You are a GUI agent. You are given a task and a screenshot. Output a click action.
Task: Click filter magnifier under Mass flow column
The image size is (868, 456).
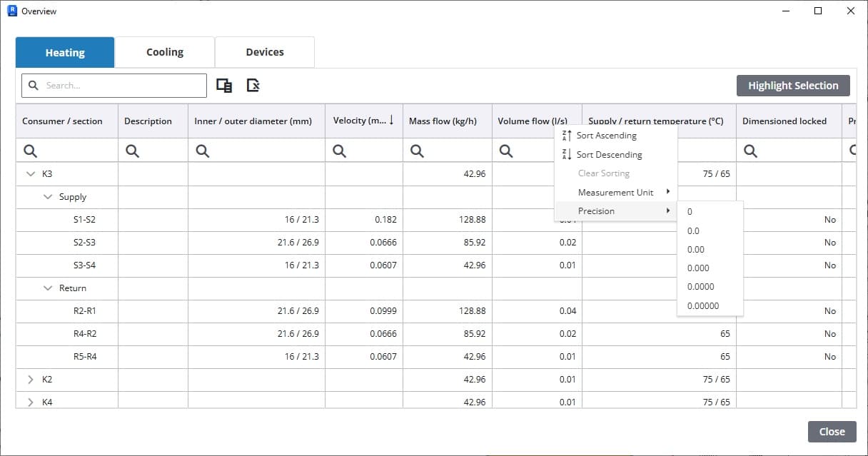point(418,151)
